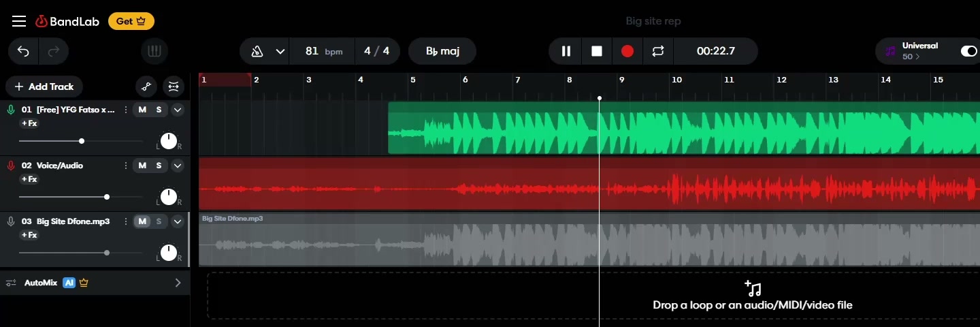Viewport: 980px width, 327px height.
Task: Click bar 1 loop region on ruler
Action: (x=225, y=80)
